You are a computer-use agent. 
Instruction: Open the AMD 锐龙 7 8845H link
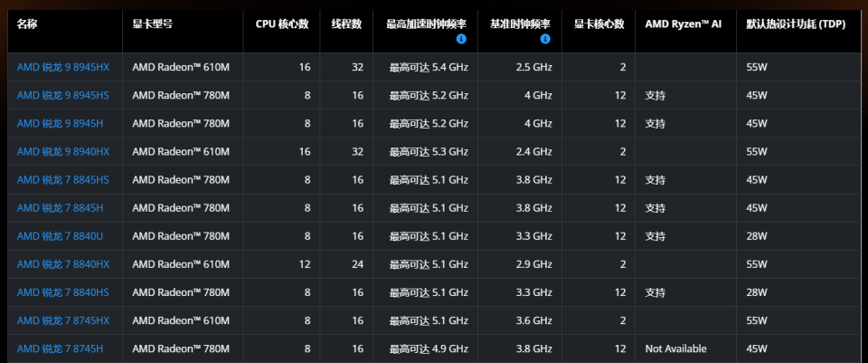[x=60, y=208]
